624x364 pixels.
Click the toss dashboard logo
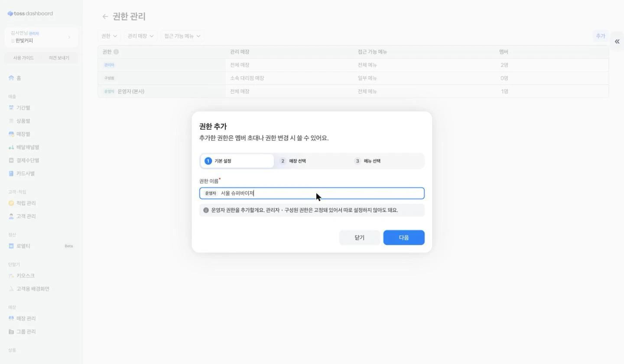pos(30,13)
